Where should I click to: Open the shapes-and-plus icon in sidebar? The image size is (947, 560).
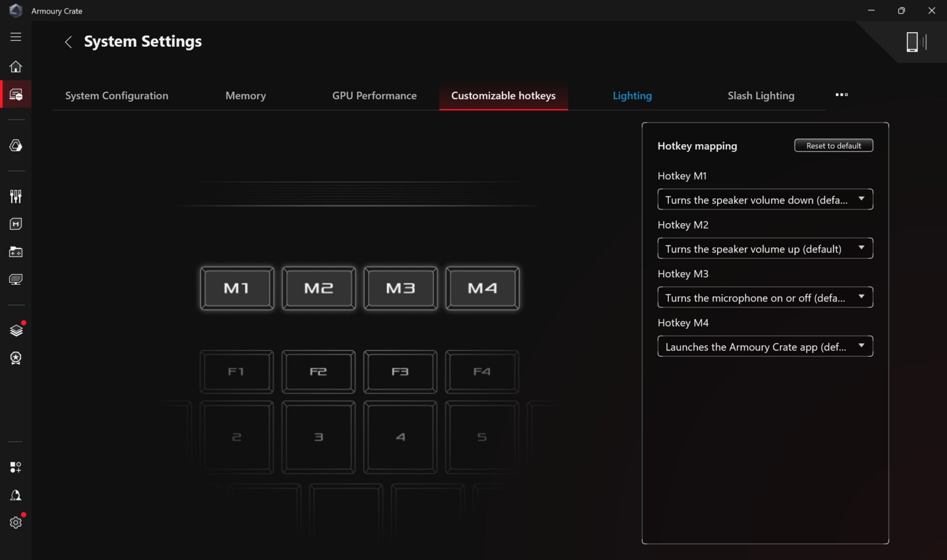click(x=16, y=468)
